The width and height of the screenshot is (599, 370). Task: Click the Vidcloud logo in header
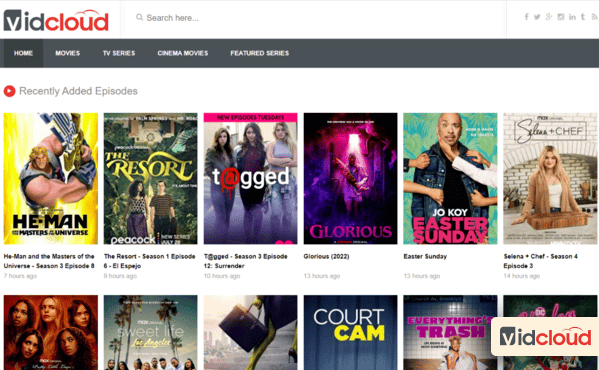[x=56, y=21]
